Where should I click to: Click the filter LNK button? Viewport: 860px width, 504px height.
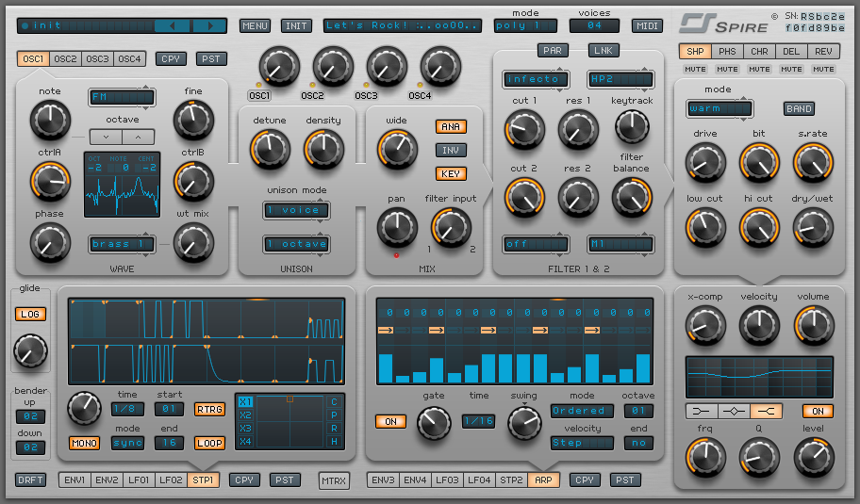[604, 51]
